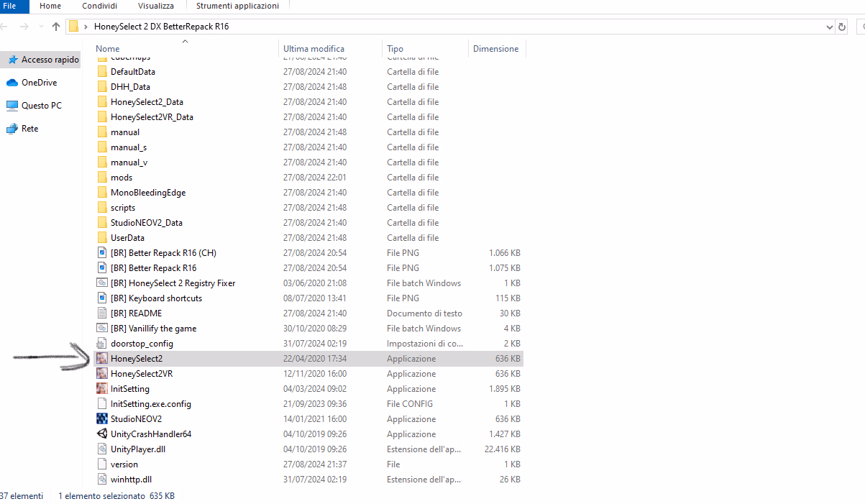
Task: Open OneDrive from the navigation pane
Action: click(x=39, y=83)
